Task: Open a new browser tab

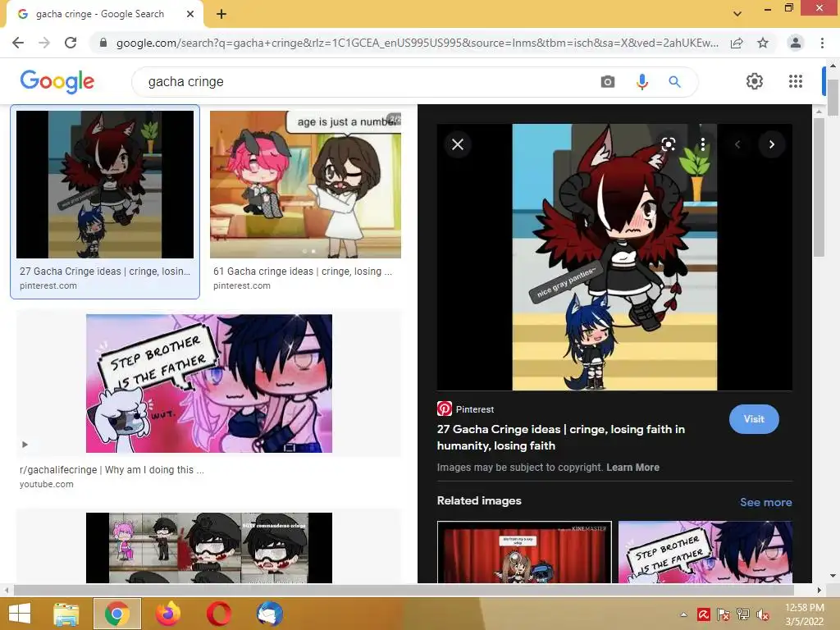Action: 221,14
